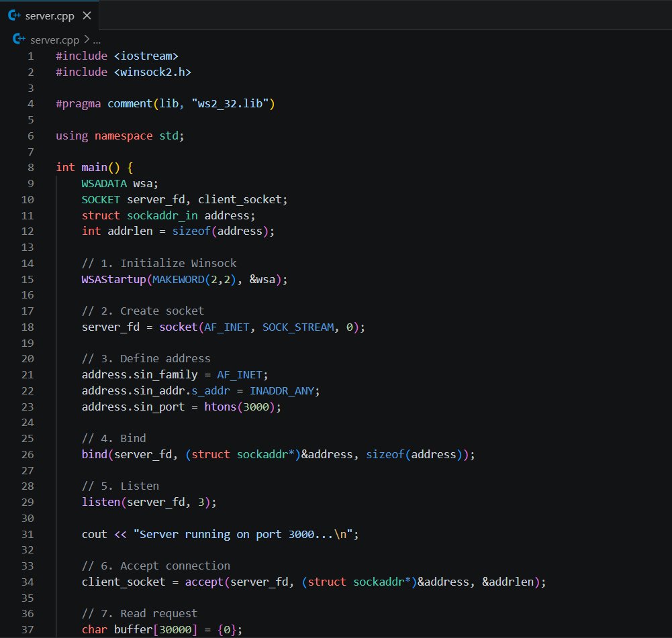The height and width of the screenshot is (638, 672).
Task: Click the socket( function call on line 18
Action: tap(178, 327)
